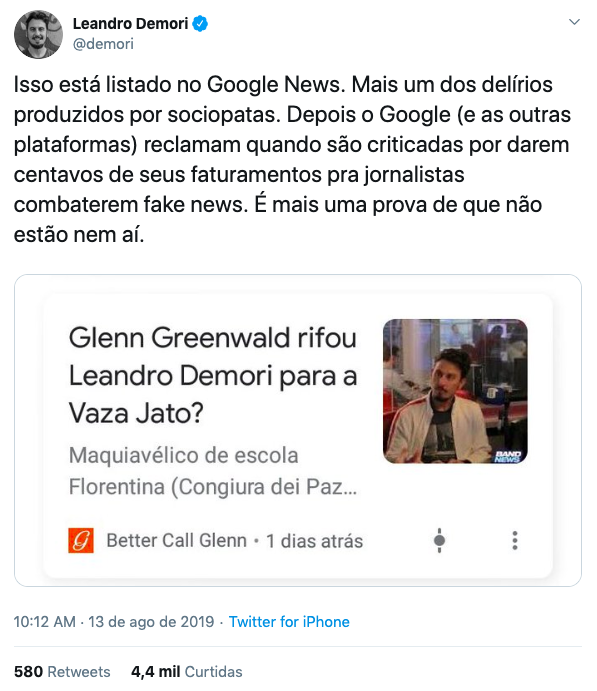Click the Better Call Glenn source name
This screenshot has height=691, width=597.
tap(177, 541)
